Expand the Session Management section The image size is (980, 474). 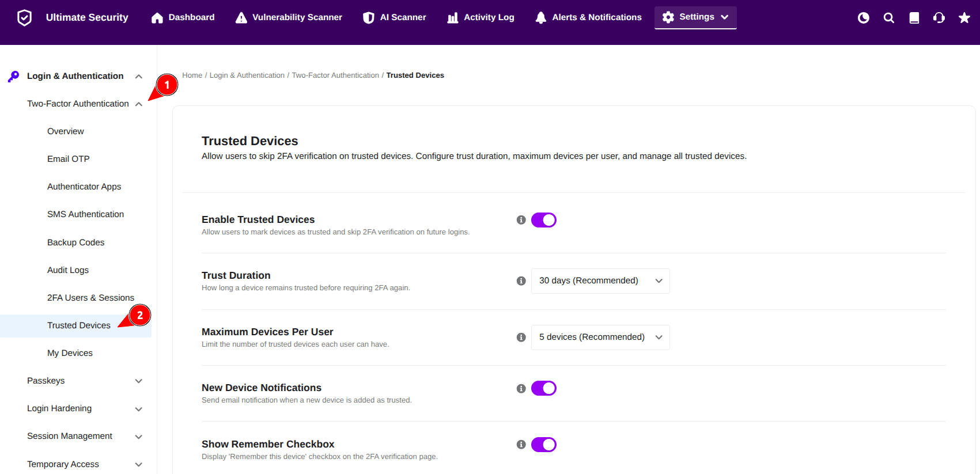85,436
